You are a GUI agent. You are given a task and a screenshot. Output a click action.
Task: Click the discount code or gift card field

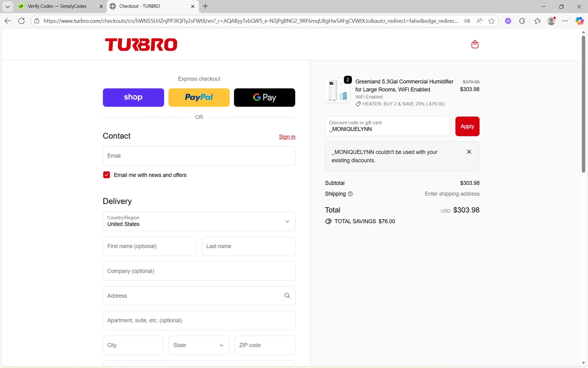coord(387,126)
